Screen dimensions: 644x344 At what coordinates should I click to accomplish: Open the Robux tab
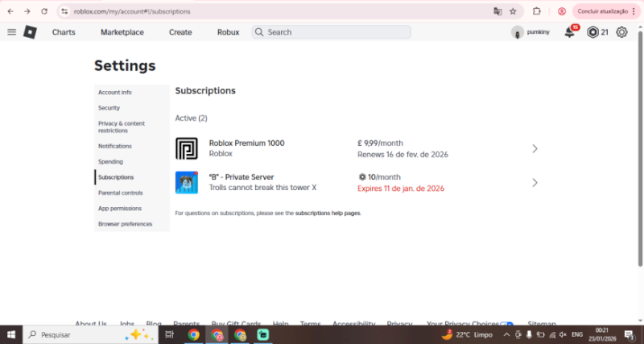click(x=229, y=32)
